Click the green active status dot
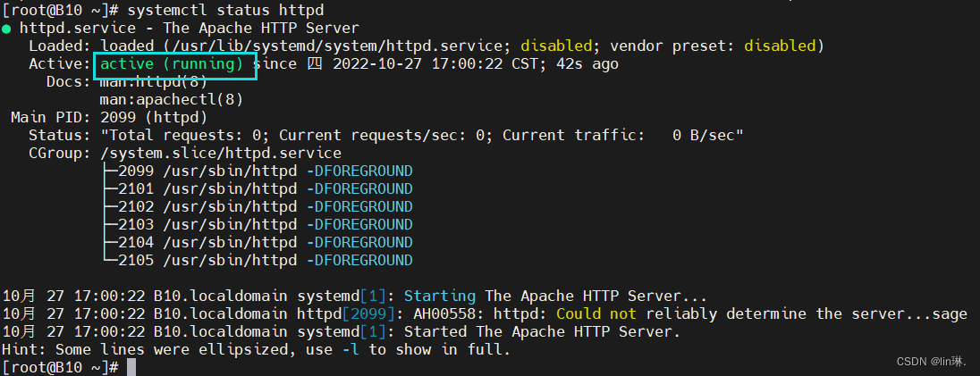Screen dimensions: 980x376 6,28
